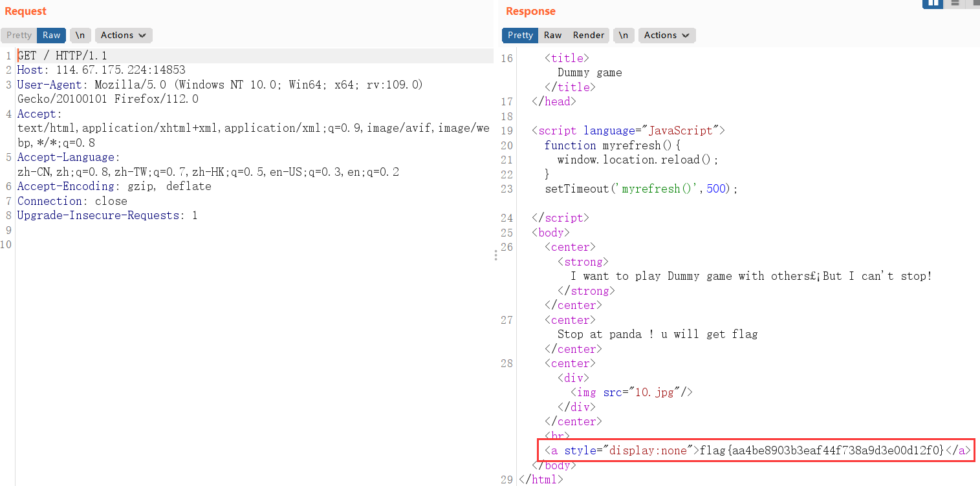This screenshot has height=486, width=980.
Task: Click 'function myrefresh(){' in the response
Action: [x=613, y=145]
